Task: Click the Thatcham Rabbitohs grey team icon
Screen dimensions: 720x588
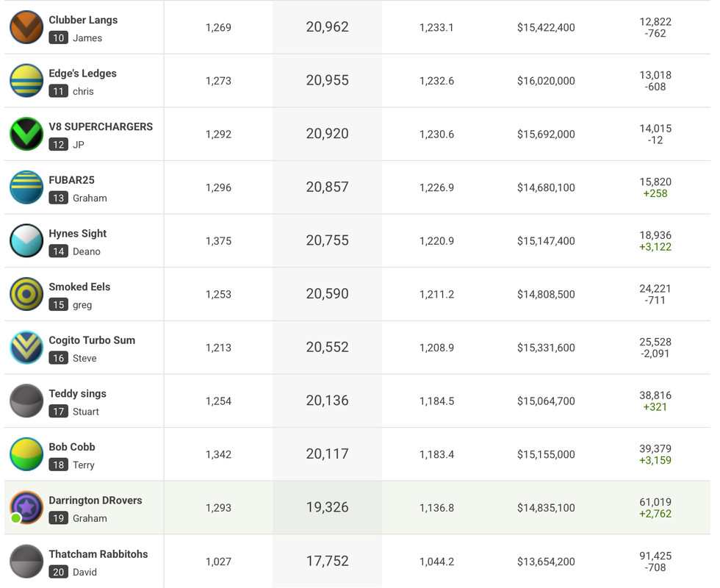Action: 26,561
